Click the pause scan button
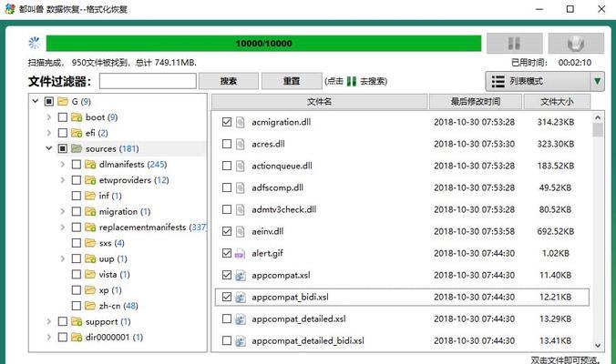Image resolution: width=616 pixels, height=364 pixels. 515,43
